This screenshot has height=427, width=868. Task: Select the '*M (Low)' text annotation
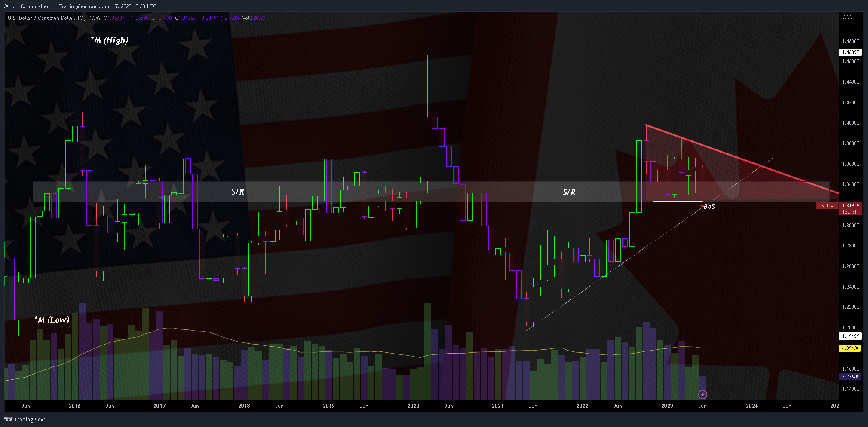coord(52,320)
